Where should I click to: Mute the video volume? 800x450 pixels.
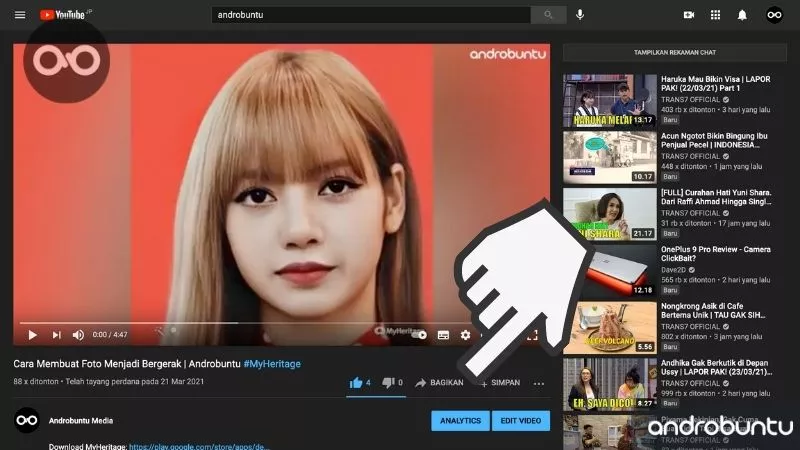click(x=78, y=335)
